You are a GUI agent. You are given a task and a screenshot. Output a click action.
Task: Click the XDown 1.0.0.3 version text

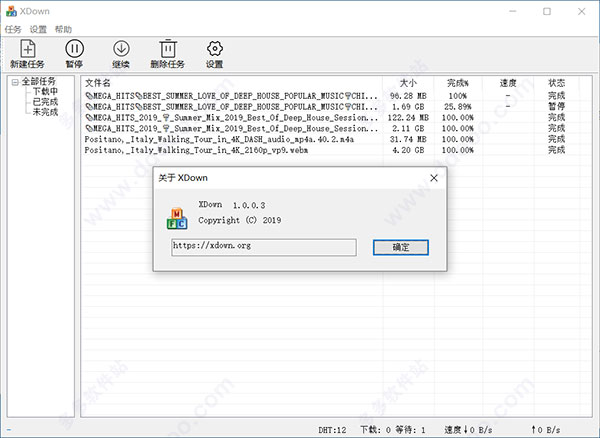(232, 205)
